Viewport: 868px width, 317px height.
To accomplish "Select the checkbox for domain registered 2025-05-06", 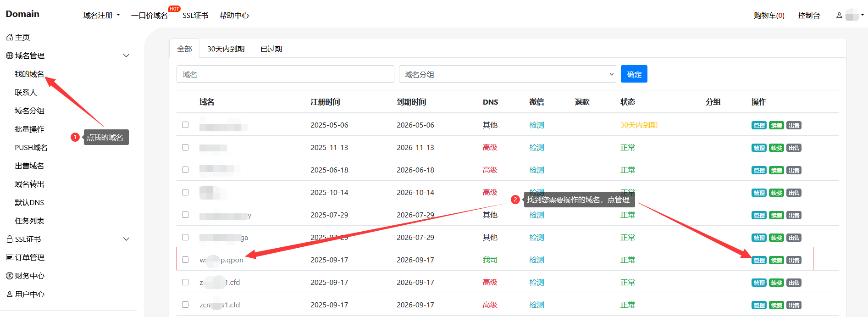I will pyautogui.click(x=185, y=125).
